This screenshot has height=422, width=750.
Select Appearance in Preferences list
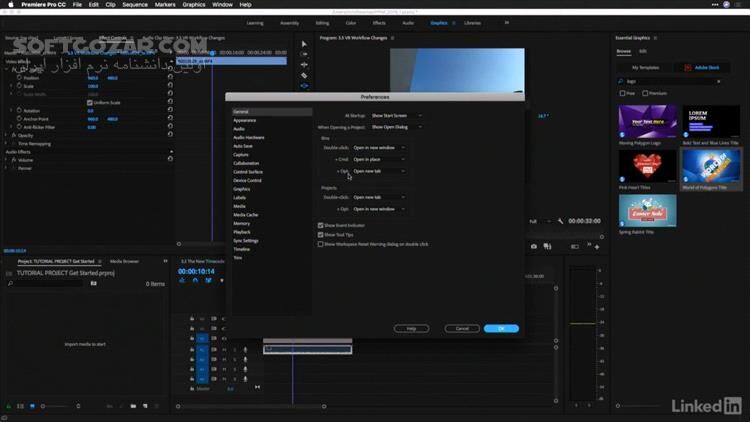tap(244, 121)
